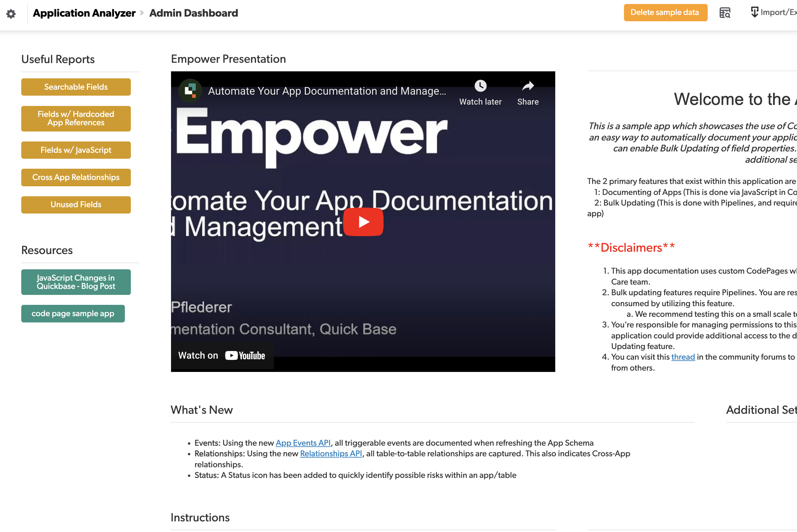Follow the App Events API link

coord(302,443)
